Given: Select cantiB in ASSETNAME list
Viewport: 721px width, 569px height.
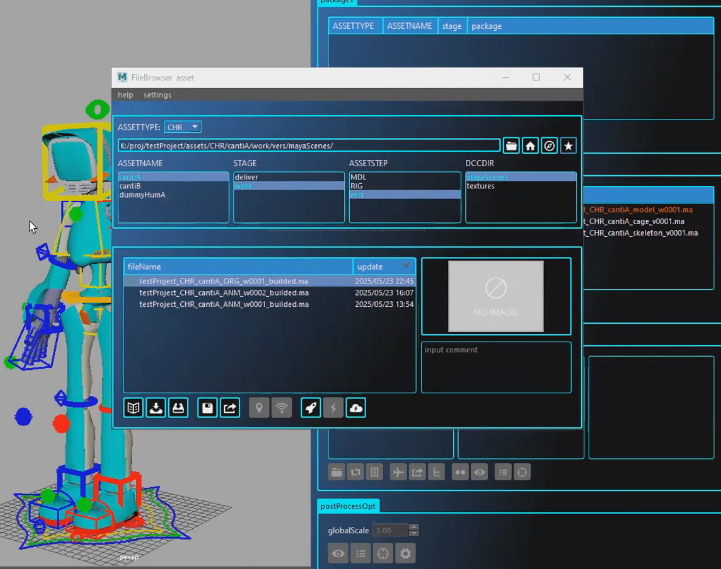Looking at the screenshot, I should pos(173,186).
